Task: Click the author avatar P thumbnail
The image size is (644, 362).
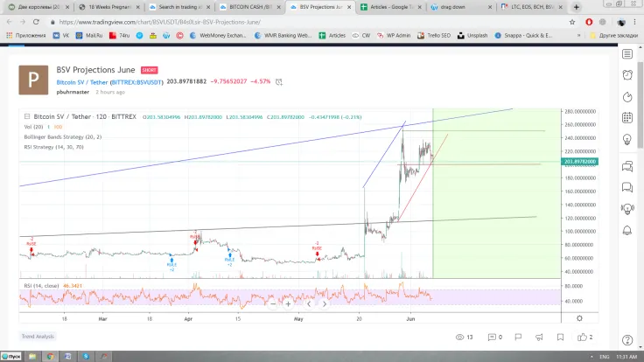Action: pos(33,80)
